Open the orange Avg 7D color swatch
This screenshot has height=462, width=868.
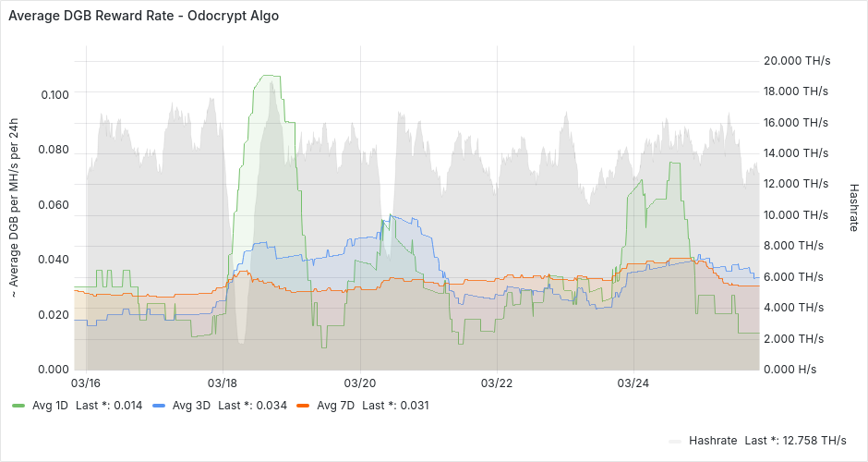(303, 405)
